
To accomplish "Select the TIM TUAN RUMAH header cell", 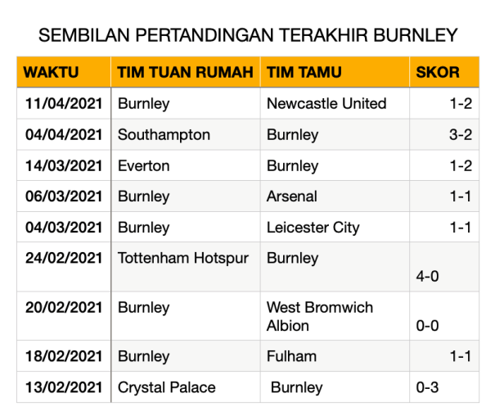I will click(185, 72).
